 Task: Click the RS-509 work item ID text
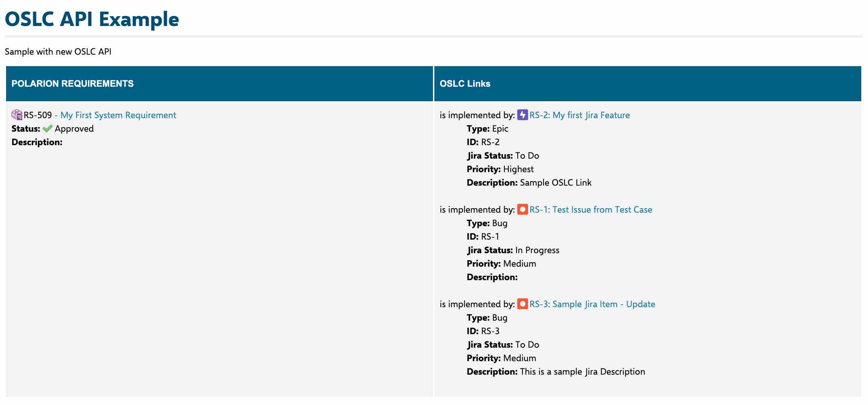point(37,115)
